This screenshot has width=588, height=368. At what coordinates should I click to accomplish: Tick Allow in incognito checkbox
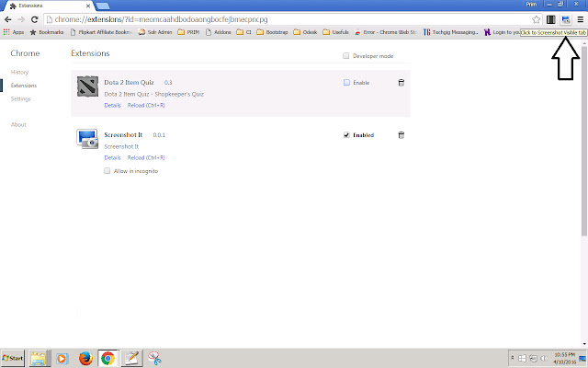click(x=107, y=171)
